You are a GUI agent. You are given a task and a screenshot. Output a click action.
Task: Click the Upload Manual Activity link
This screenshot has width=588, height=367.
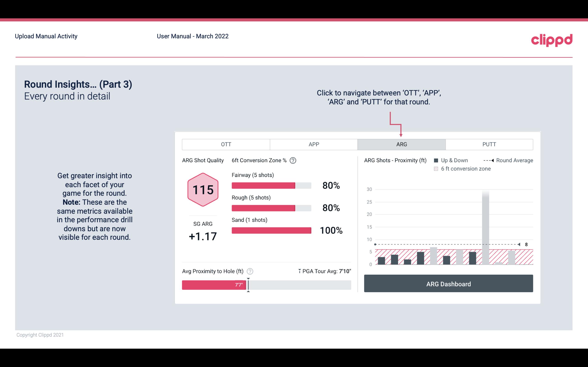coord(46,36)
